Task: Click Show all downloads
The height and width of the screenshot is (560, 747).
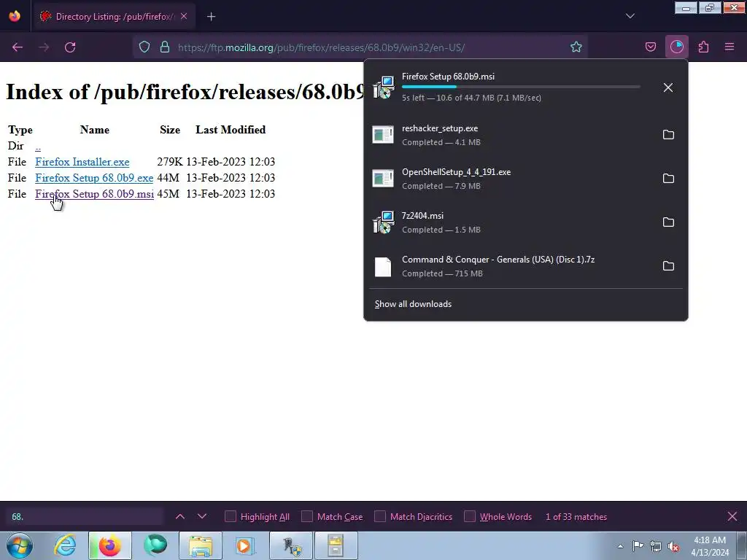Action: [x=413, y=304]
